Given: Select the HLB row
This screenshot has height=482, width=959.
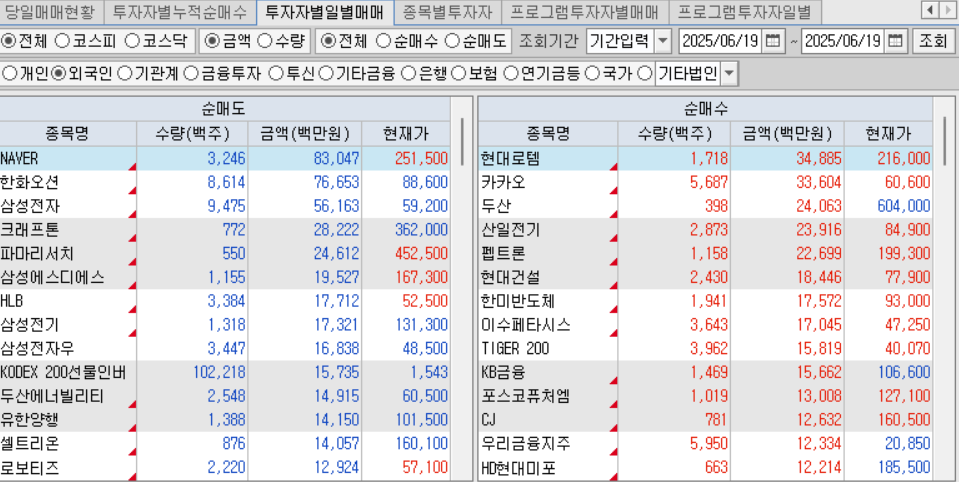Looking at the screenshot, I should 225,302.
